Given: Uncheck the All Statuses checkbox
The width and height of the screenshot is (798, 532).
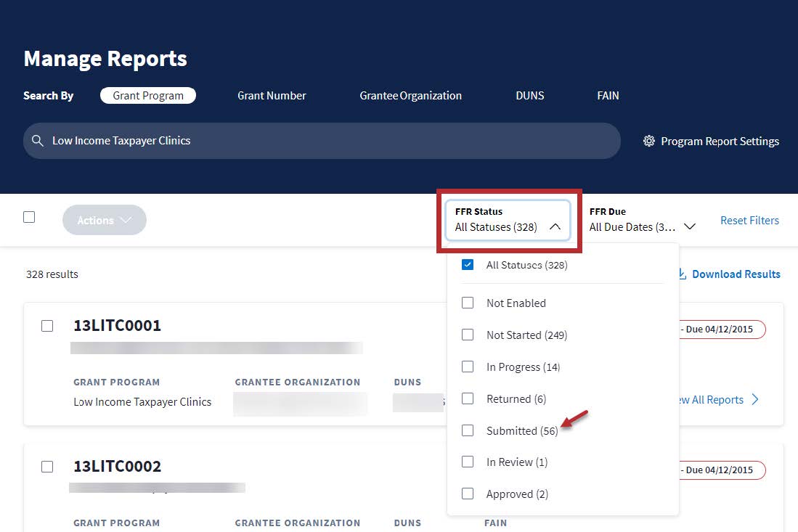Looking at the screenshot, I should 468,265.
